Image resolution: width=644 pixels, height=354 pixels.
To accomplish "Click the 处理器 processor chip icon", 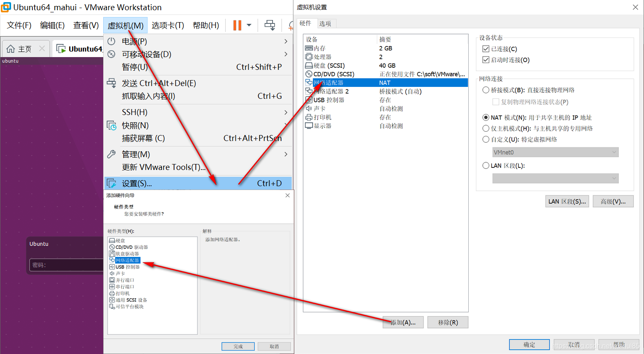I will (309, 57).
